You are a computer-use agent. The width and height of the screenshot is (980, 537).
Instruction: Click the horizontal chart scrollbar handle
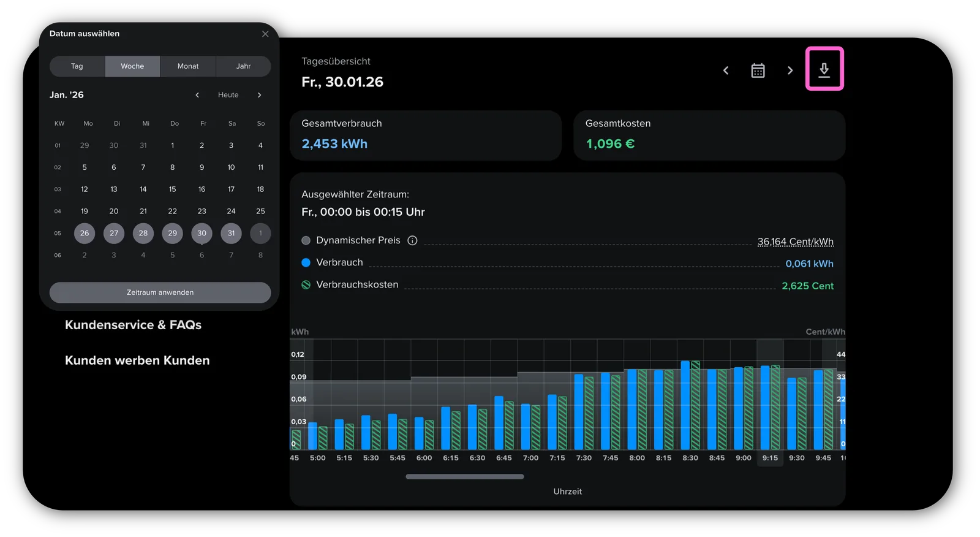[464, 476]
